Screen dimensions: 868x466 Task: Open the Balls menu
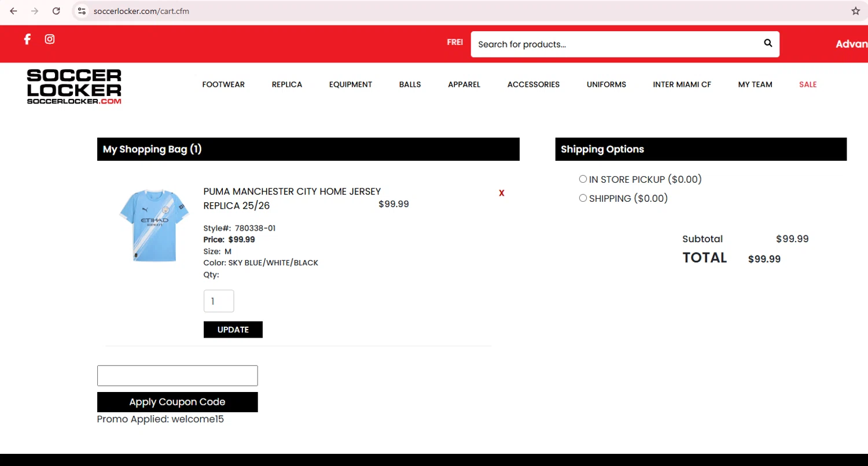(410, 84)
